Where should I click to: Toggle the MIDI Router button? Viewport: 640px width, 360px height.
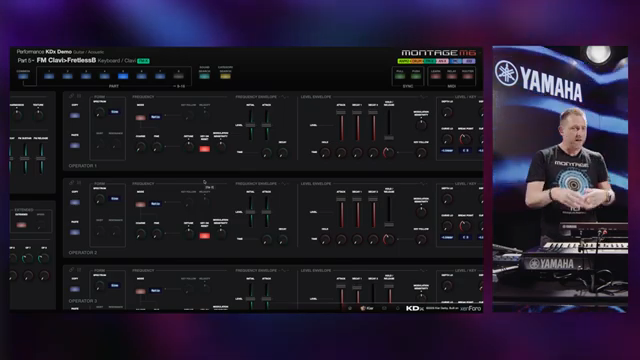pyautogui.click(x=468, y=76)
